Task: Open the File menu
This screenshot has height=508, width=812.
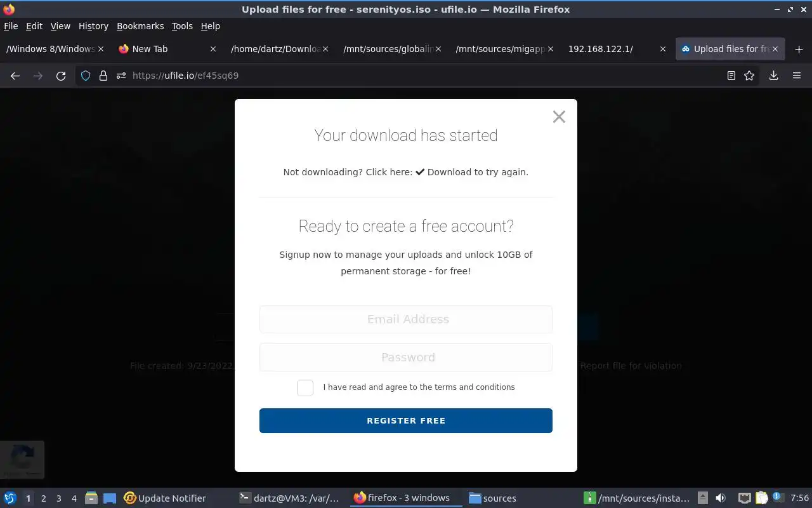Action: [11, 26]
